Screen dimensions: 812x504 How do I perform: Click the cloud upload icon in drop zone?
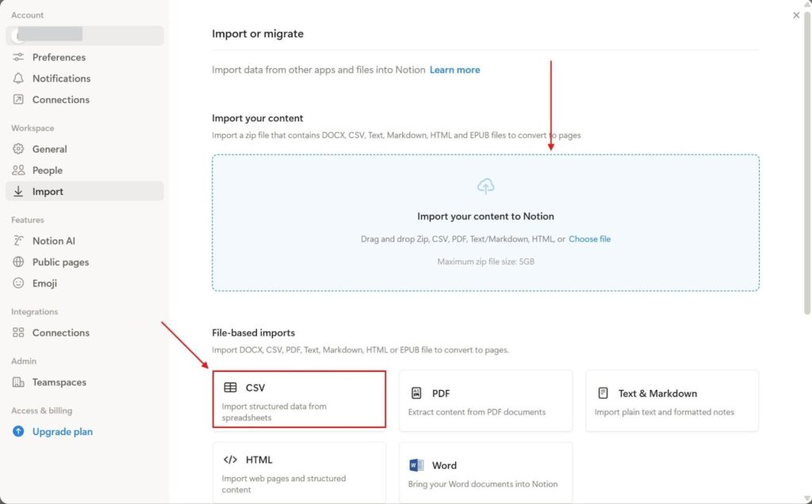[485, 185]
